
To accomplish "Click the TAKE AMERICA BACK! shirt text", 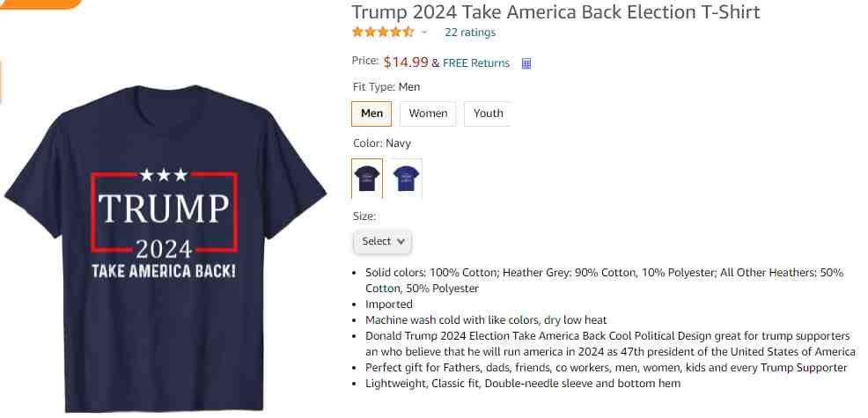I will (x=164, y=272).
